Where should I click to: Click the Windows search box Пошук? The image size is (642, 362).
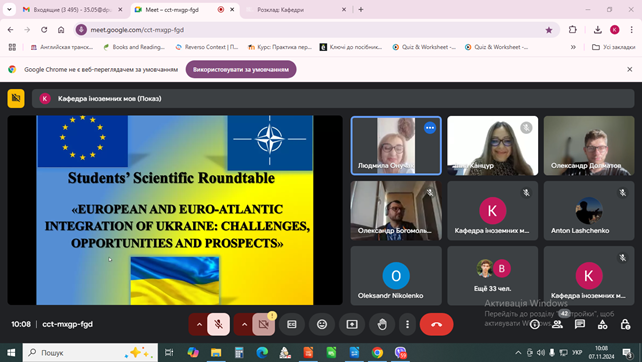point(90,352)
